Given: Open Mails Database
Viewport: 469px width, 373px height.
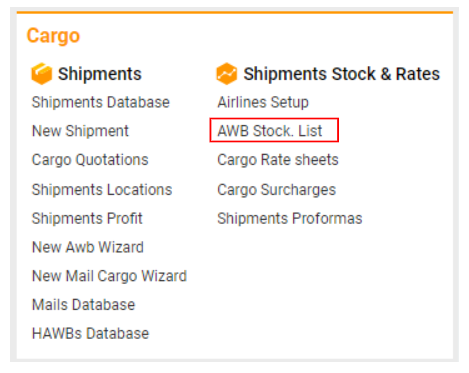Looking at the screenshot, I should pyautogui.click(x=83, y=305).
